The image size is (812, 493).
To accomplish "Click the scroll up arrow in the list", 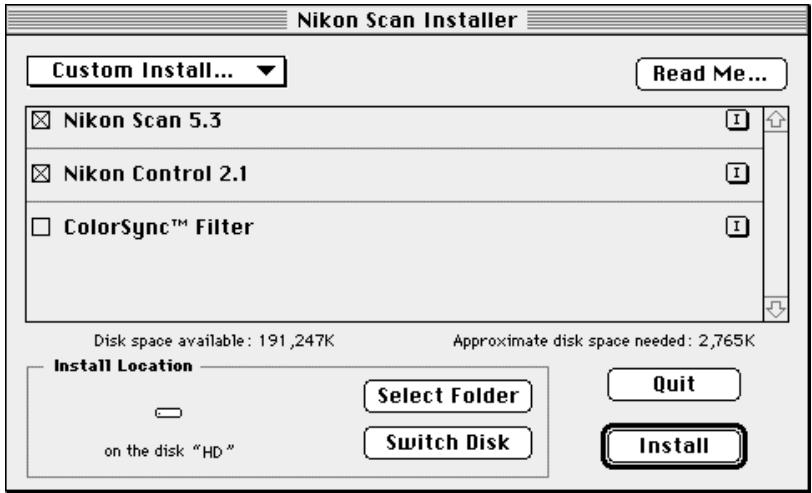I will (x=776, y=120).
